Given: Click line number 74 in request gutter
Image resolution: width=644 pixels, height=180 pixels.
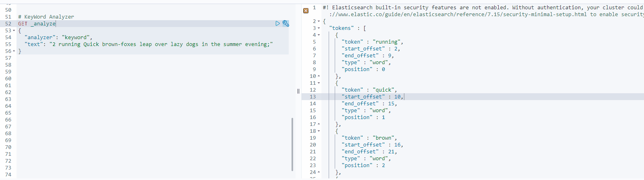Looking at the screenshot, I should 8,175.
